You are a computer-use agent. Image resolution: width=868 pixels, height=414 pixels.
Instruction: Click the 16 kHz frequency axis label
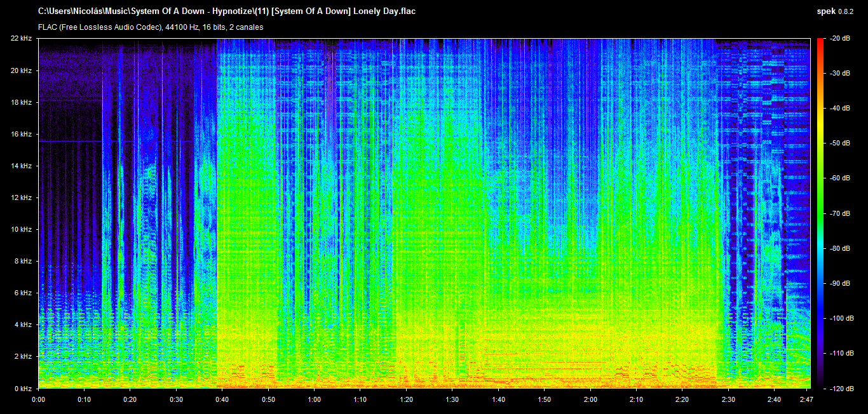click(x=21, y=134)
